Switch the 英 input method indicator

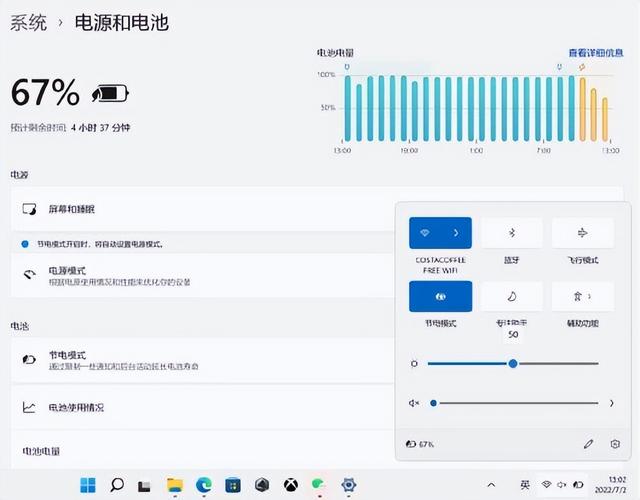point(525,485)
